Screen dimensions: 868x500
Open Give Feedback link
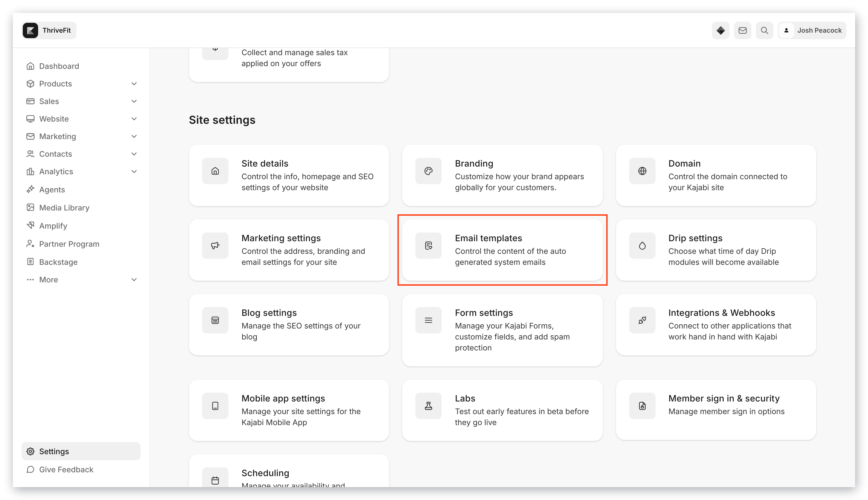point(66,470)
